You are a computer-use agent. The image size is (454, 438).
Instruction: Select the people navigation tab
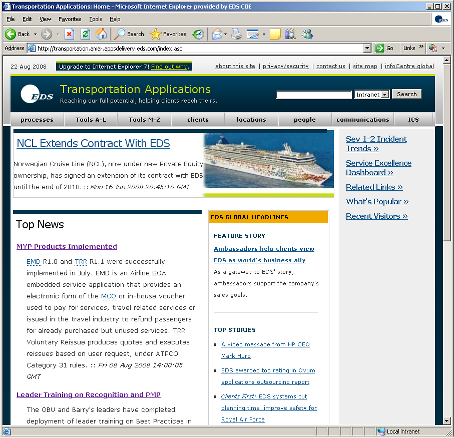click(304, 119)
